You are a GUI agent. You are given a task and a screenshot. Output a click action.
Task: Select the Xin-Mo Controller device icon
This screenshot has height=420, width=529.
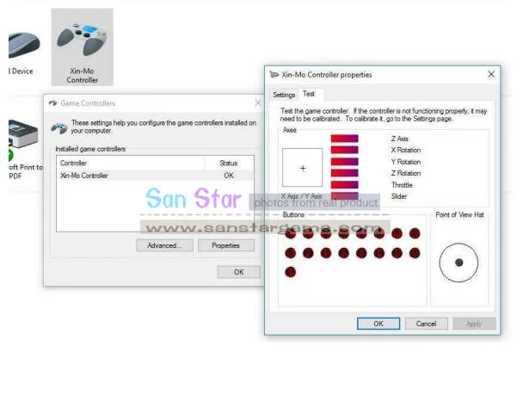pyautogui.click(x=83, y=47)
